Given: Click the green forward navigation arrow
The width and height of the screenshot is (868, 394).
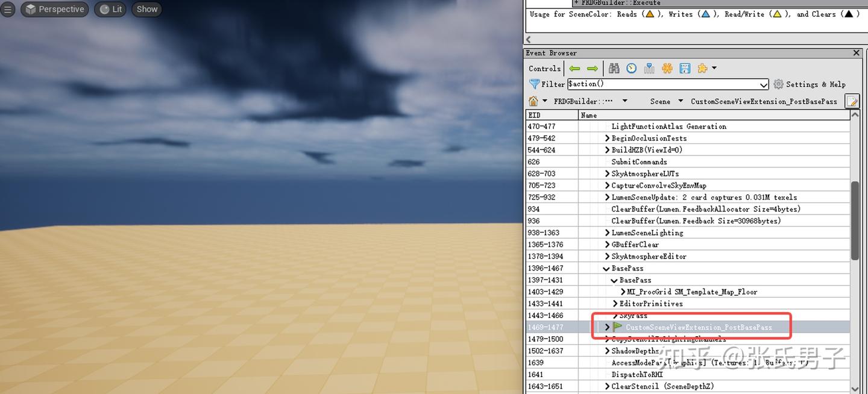Looking at the screenshot, I should pyautogui.click(x=593, y=68).
